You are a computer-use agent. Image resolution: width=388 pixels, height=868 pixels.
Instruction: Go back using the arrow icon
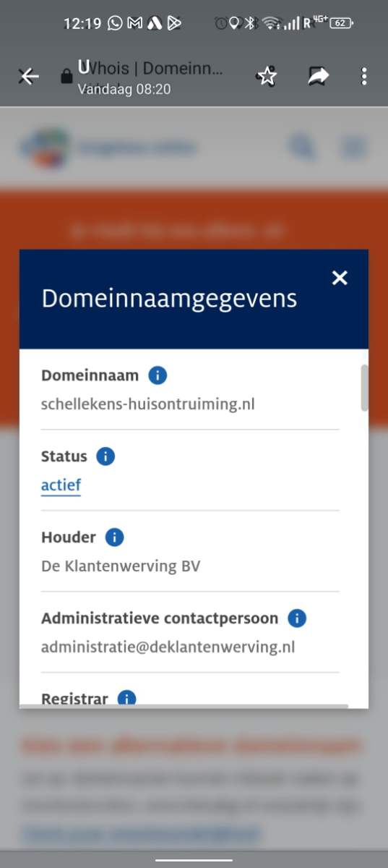[29, 76]
